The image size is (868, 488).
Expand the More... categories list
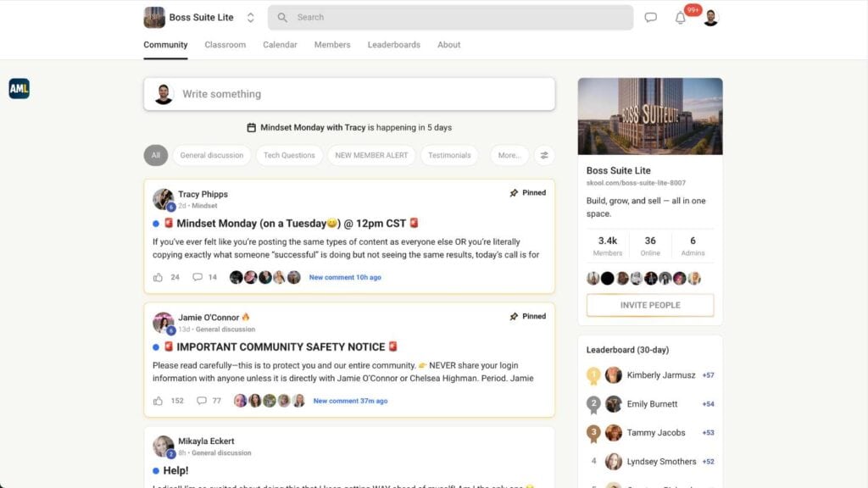point(509,156)
